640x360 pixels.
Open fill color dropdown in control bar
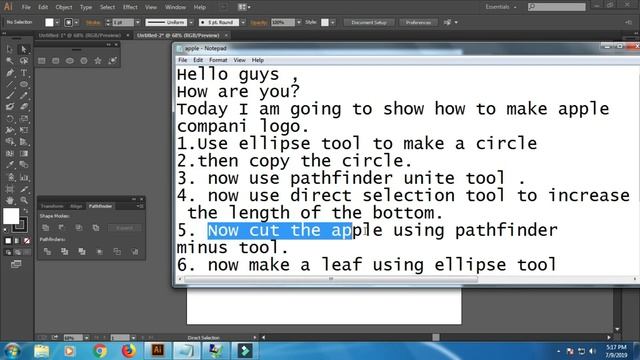(57, 22)
